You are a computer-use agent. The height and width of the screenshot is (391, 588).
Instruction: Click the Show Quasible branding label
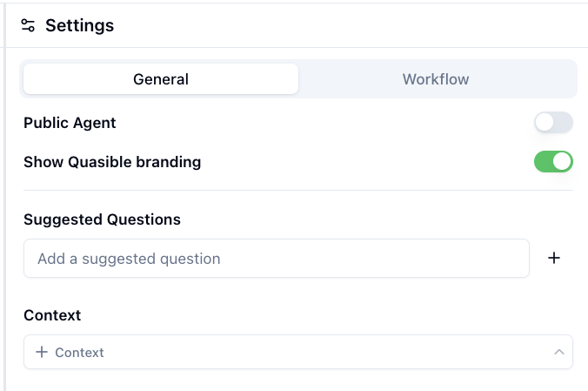click(112, 161)
